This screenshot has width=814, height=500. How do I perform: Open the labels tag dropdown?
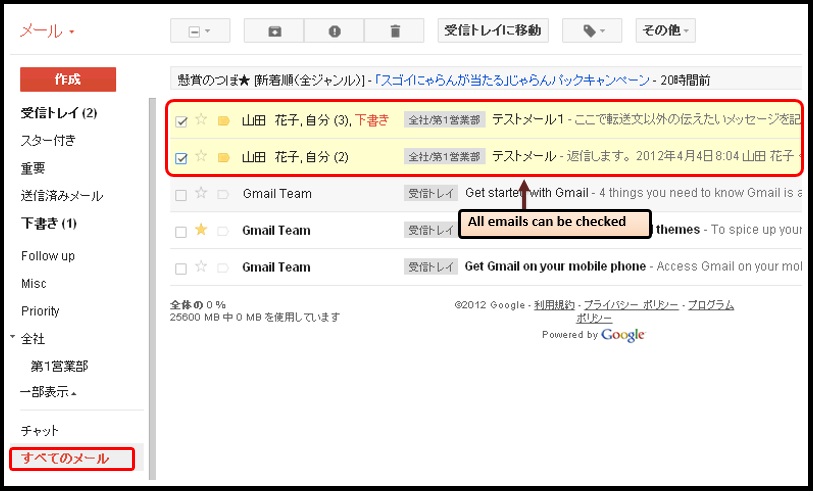[592, 31]
